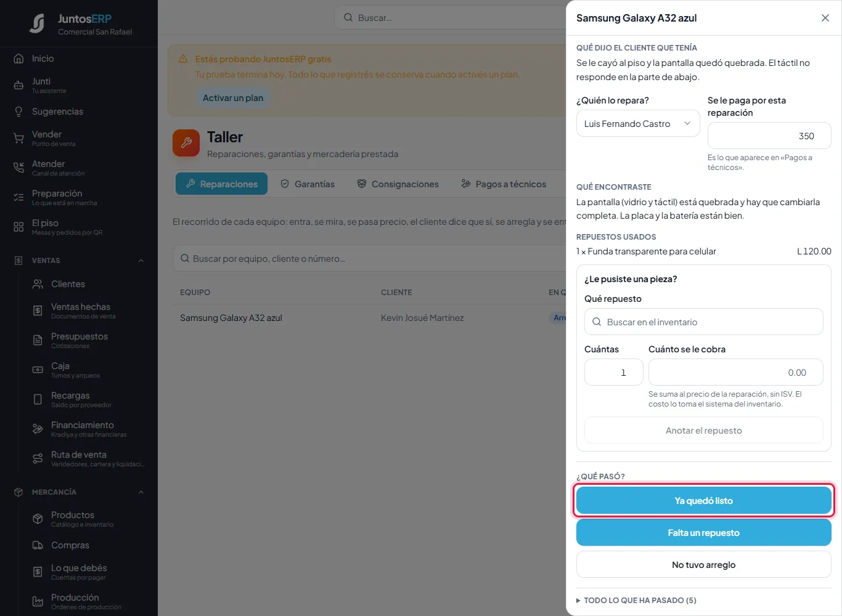Click the Activar un plan button
This screenshot has width=842, height=616.
point(233,97)
